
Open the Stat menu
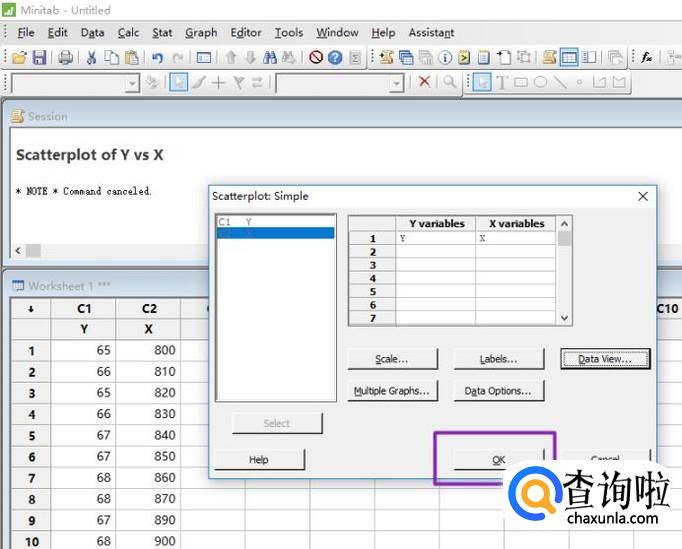pyautogui.click(x=162, y=33)
